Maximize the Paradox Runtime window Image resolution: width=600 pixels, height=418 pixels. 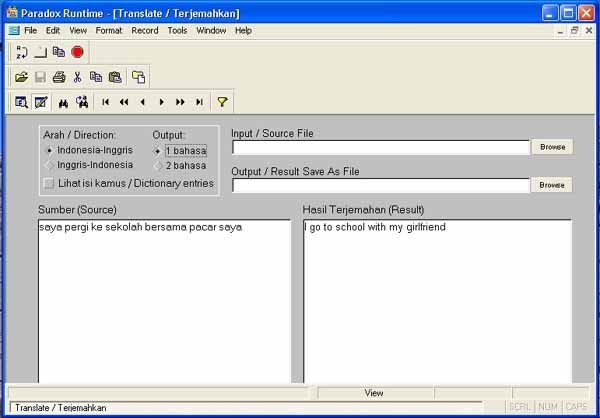pos(568,14)
